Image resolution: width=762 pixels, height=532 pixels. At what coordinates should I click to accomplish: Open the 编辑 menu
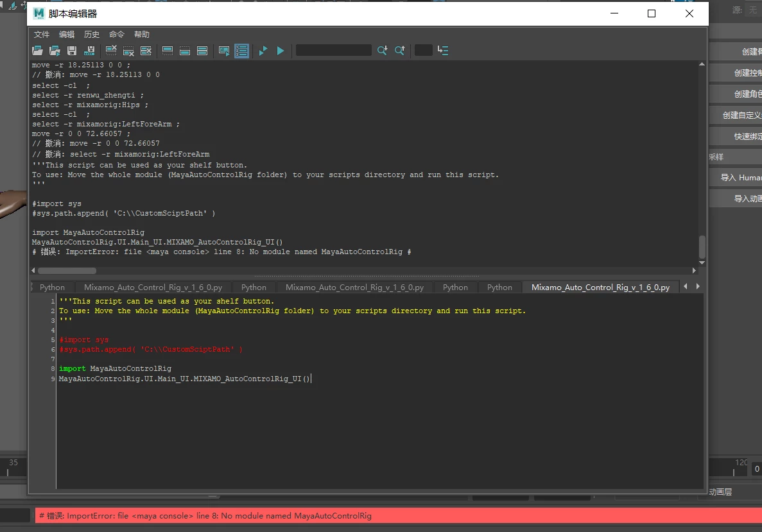pyautogui.click(x=67, y=34)
